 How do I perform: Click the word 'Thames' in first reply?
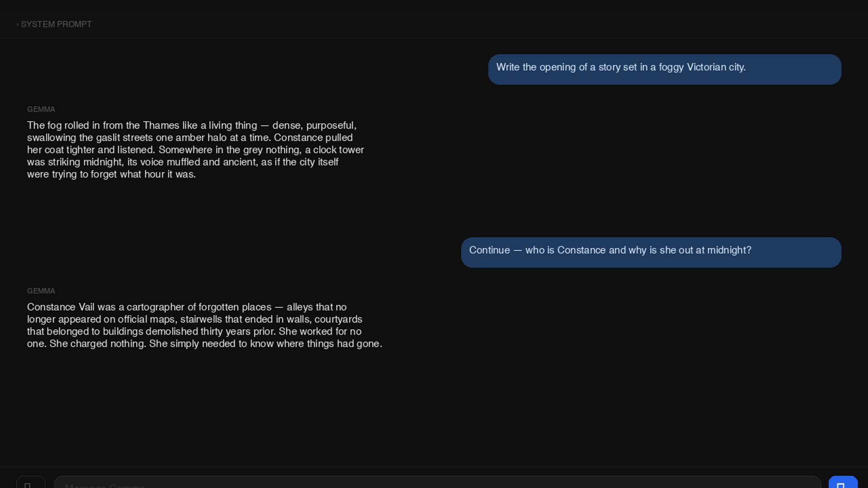pyautogui.click(x=161, y=126)
